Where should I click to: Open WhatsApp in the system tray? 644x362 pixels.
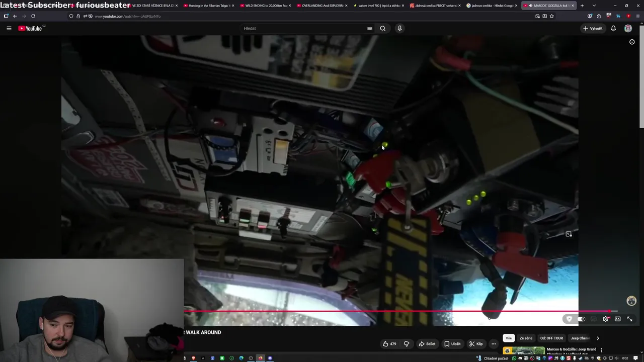point(514,358)
